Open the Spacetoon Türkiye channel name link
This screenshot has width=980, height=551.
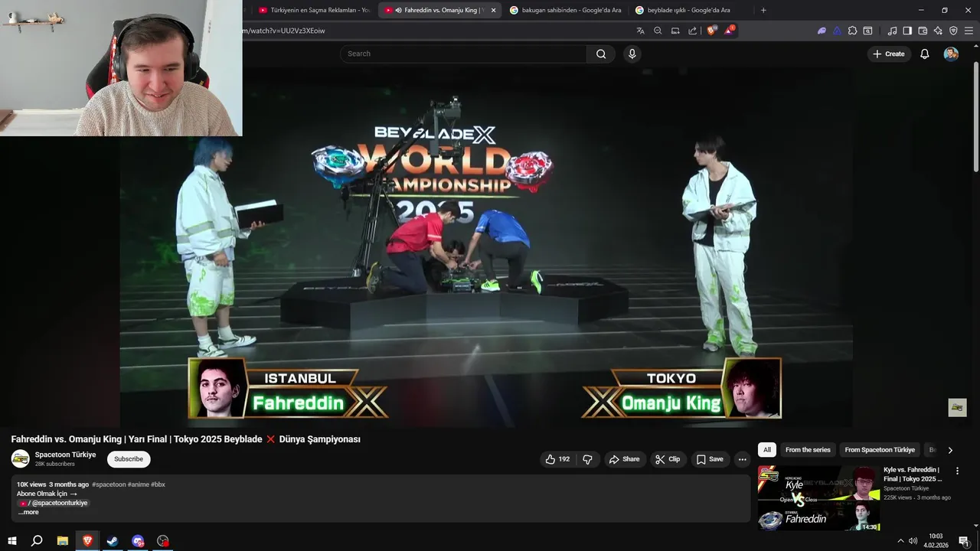click(x=65, y=455)
